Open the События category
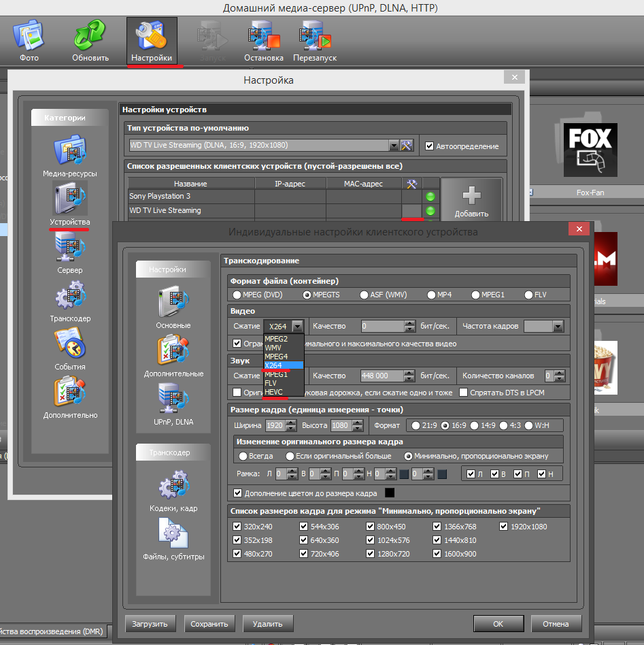Viewport: 644px width, 645px height. click(x=70, y=350)
